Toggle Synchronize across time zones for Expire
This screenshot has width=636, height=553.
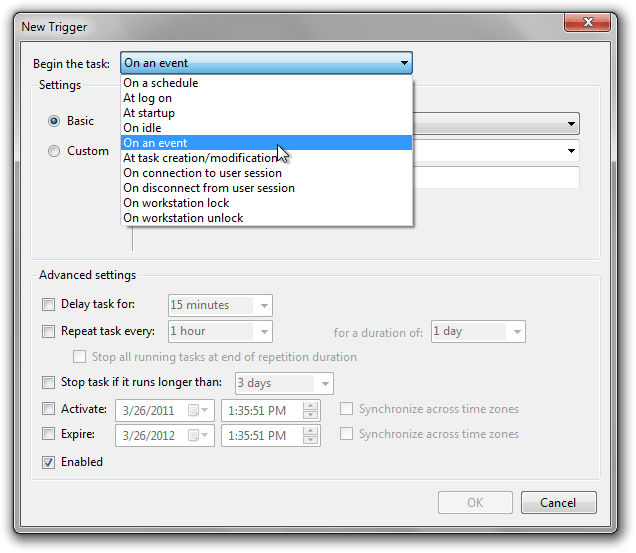(x=346, y=434)
